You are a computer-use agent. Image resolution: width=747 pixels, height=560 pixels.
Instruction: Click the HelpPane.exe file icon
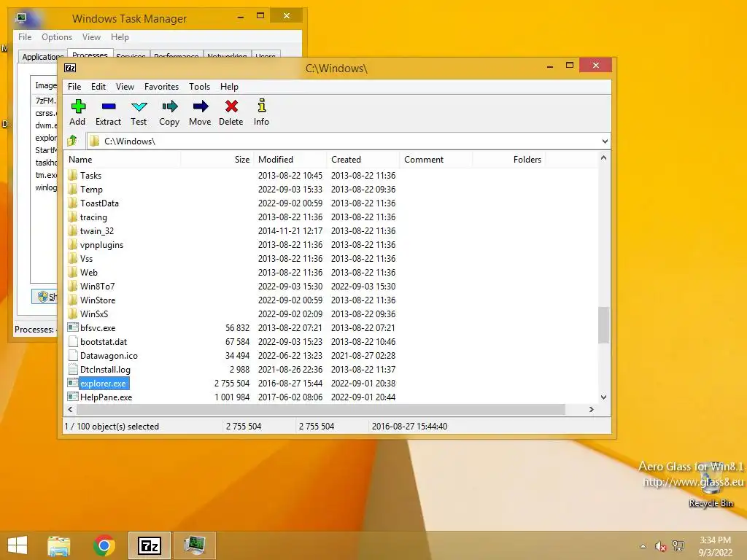[x=73, y=397]
